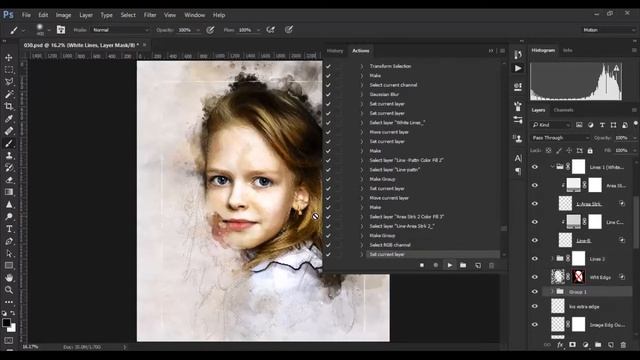
Task: Expand the Lines 2 layer group
Action: coord(552,259)
